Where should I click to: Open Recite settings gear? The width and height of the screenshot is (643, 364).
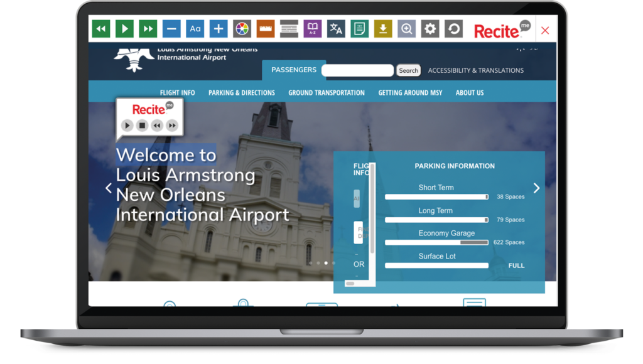(x=430, y=29)
